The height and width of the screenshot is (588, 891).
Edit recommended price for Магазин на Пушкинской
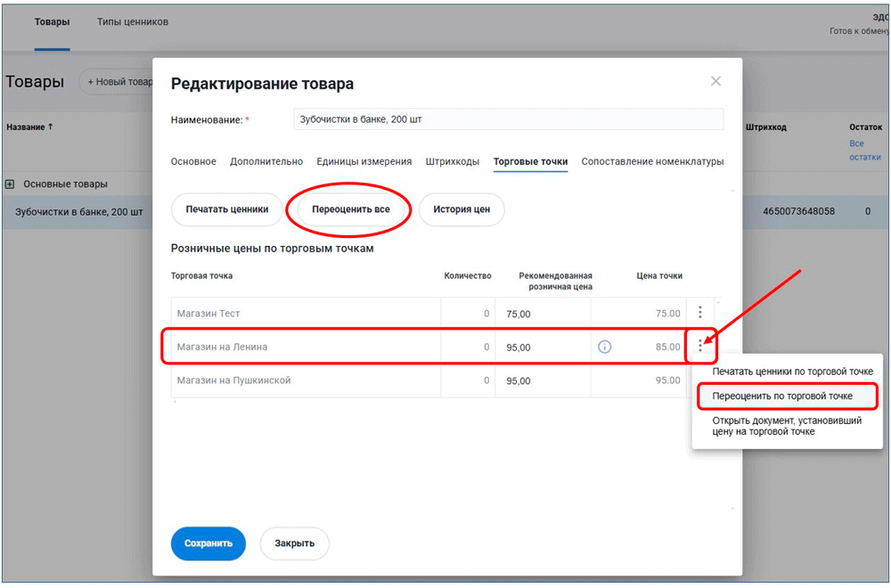pos(542,380)
